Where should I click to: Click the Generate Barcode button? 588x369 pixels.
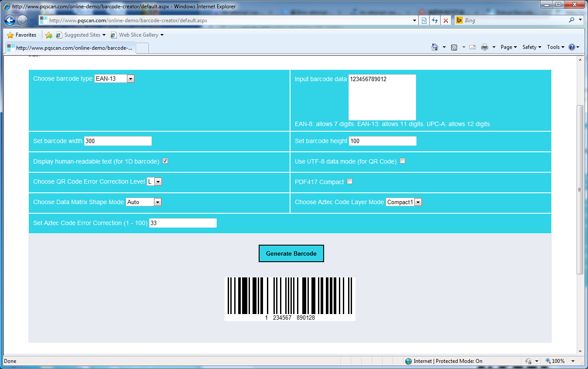[x=291, y=253]
